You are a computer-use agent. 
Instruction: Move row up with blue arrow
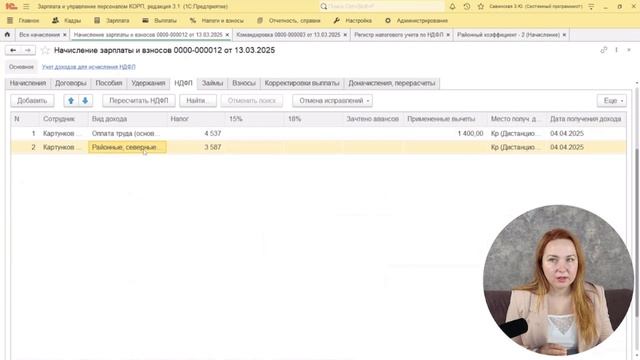[x=71, y=100]
